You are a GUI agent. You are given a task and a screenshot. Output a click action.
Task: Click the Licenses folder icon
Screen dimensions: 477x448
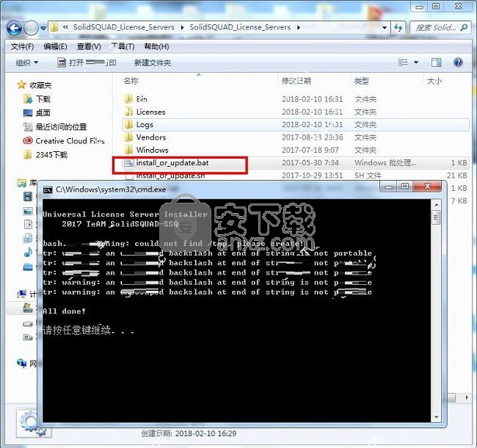[x=128, y=112]
